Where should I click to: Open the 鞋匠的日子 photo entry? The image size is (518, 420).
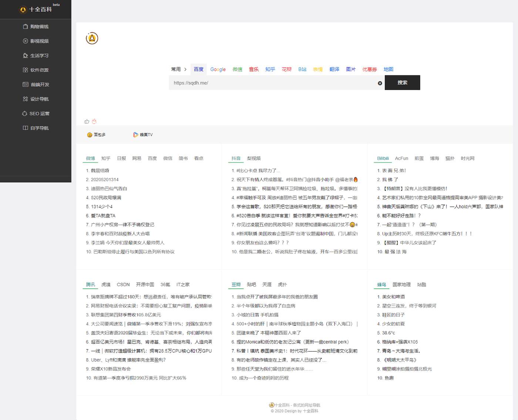(393, 315)
